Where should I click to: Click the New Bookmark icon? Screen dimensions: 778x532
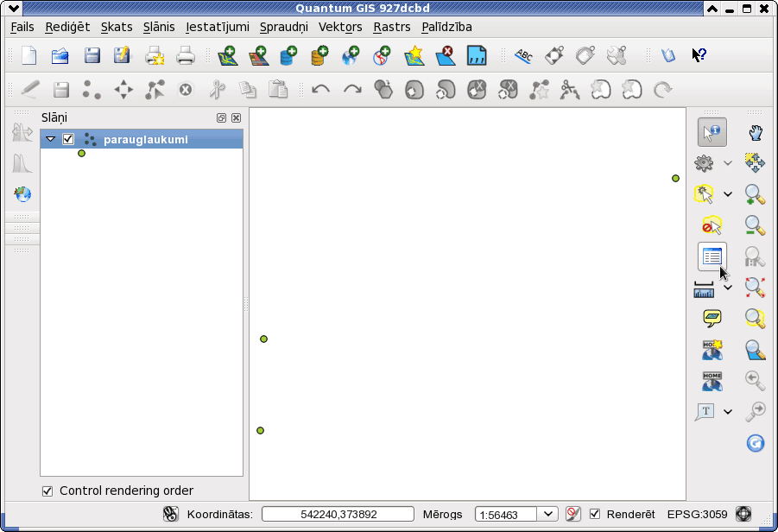click(712, 350)
